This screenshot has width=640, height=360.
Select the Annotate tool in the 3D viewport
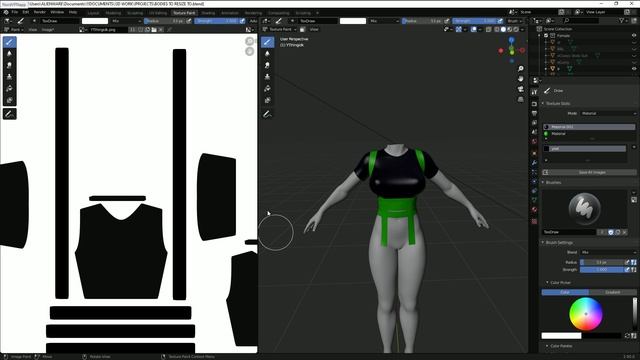click(267, 114)
